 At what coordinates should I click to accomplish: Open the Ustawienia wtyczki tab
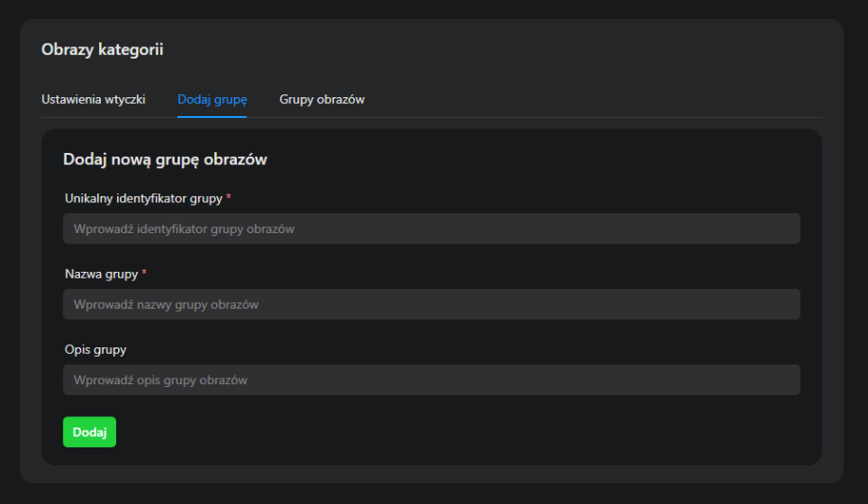(93, 99)
